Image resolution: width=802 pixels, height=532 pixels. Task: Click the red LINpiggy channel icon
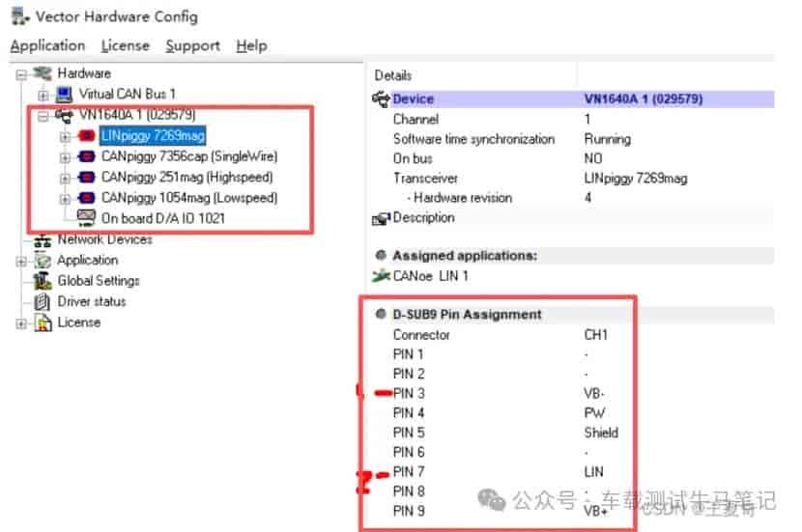(86, 135)
